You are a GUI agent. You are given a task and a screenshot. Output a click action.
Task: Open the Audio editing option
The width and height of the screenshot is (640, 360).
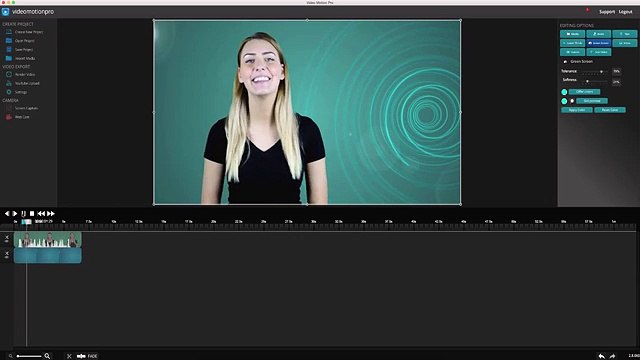599,34
